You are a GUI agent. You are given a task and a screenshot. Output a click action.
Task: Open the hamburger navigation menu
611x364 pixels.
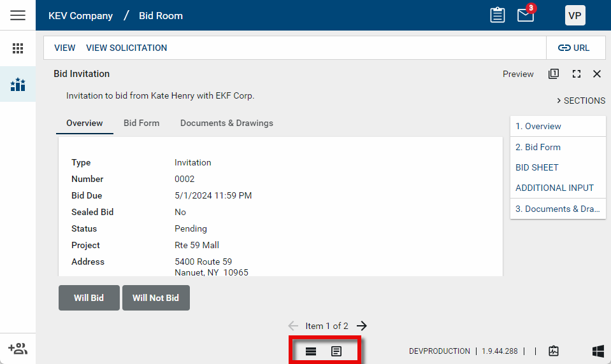click(18, 15)
